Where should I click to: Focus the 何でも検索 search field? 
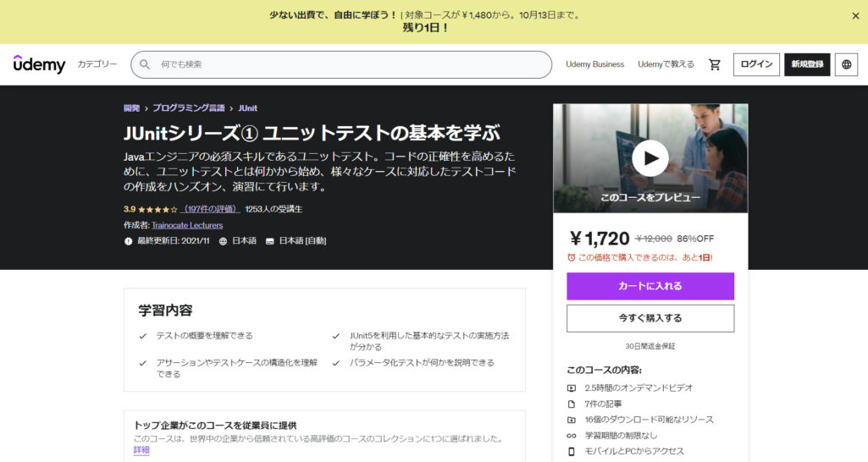[341, 65]
